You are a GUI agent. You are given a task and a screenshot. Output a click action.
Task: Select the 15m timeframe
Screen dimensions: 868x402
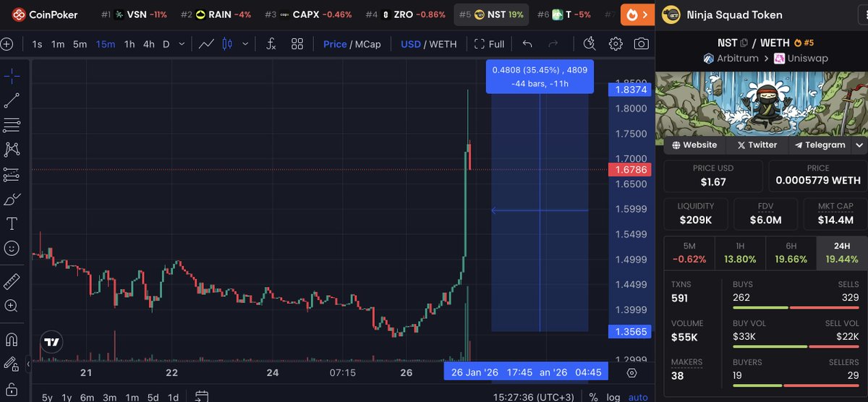106,44
